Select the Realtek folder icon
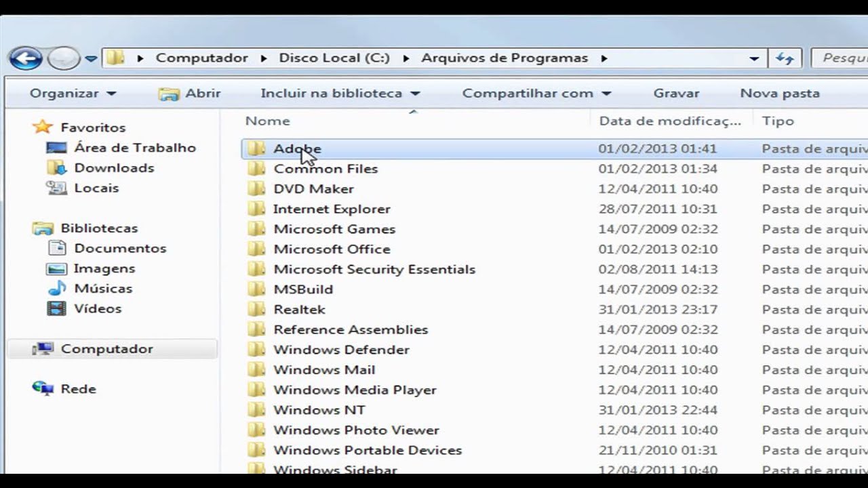The height and width of the screenshot is (488, 868). (x=256, y=310)
